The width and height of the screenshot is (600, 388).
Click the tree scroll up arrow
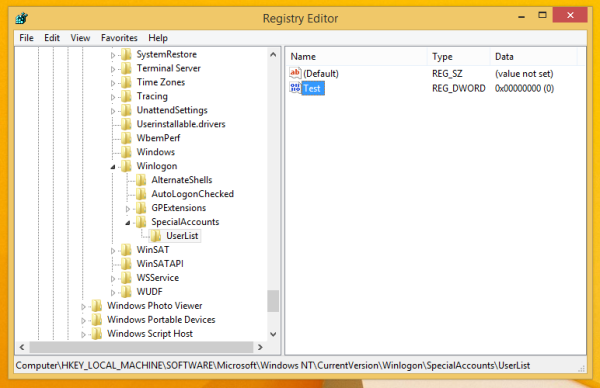coord(273,55)
